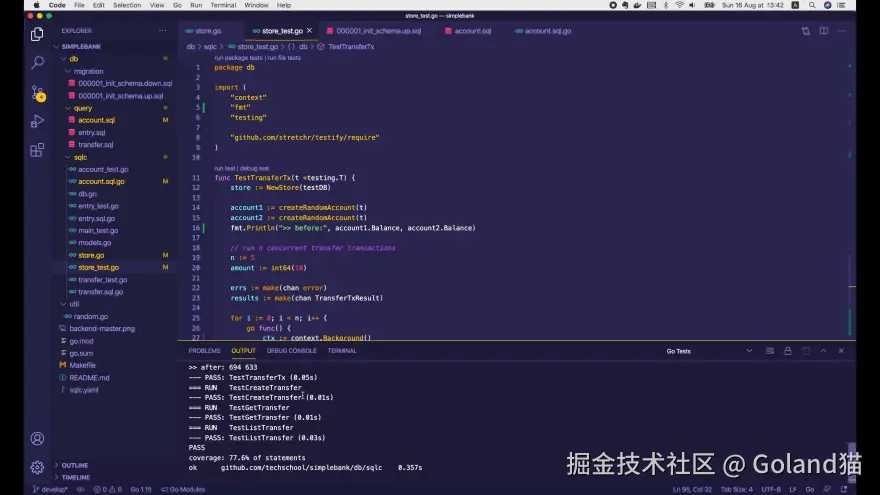The height and width of the screenshot is (495, 880).
Task: Switch to 000001_init_schema.up.sql tab
Action: tap(378, 31)
